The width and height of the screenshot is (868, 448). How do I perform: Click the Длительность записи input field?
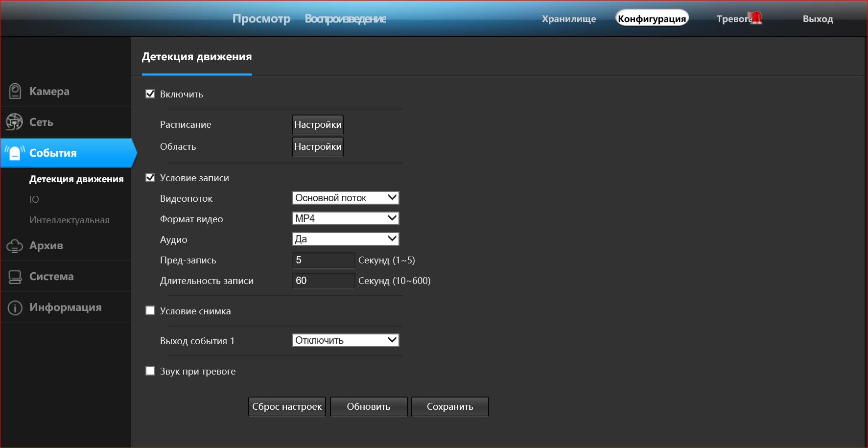pos(324,281)
